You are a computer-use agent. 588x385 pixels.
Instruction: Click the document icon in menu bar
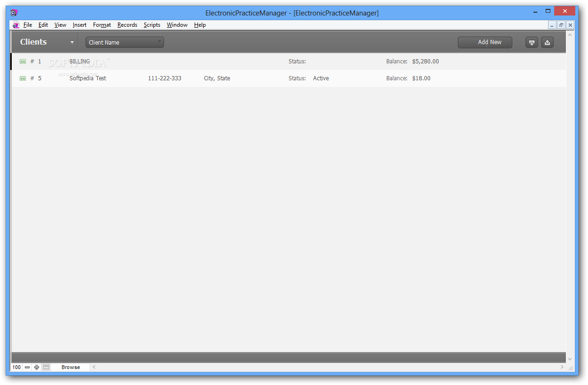click(x=16, y=25)
